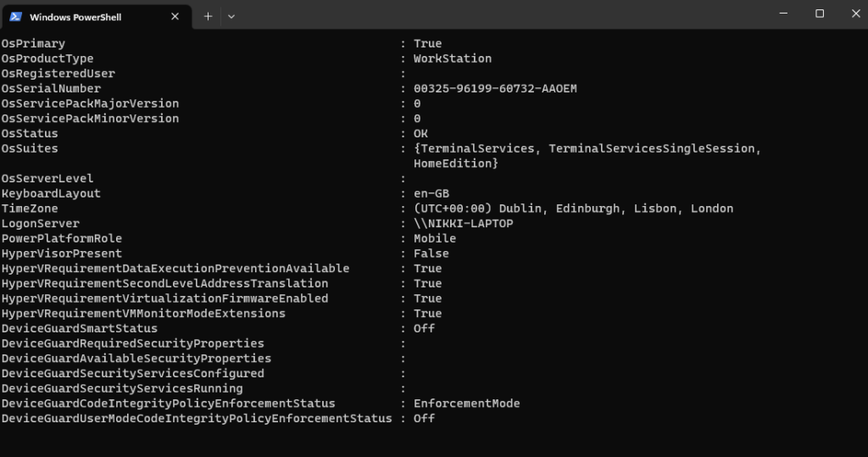Click HyperVRequirementDataExecutionPreventionAvailable property name

(x=175, y=268)
